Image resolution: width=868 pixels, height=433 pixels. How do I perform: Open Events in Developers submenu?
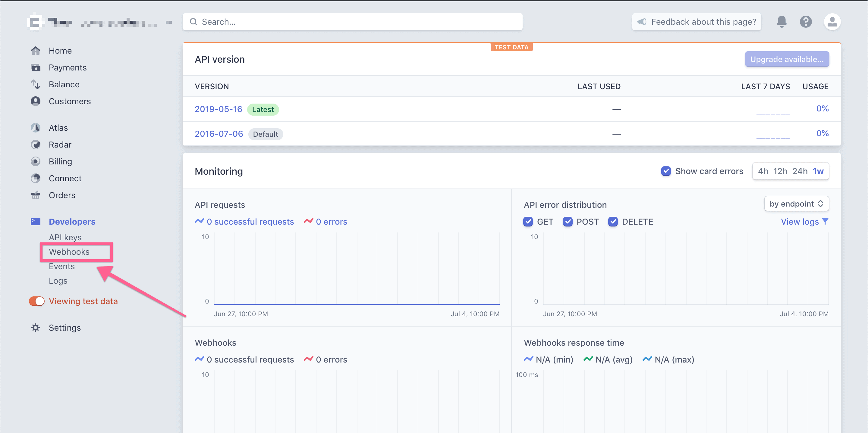pyautogui.click(x=62, y=266)
